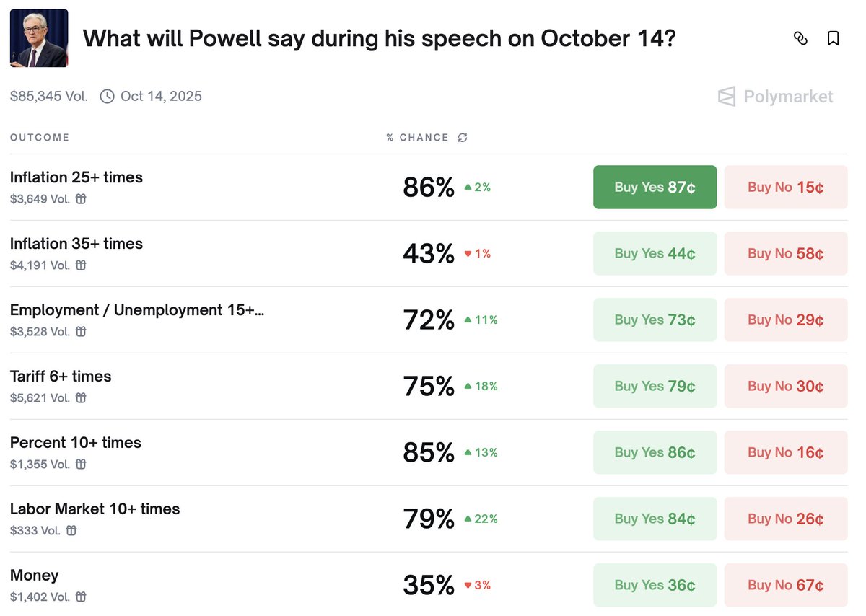Click Buy No 67¢ for Money
This screenshot has height=616, width=866.
785,586
